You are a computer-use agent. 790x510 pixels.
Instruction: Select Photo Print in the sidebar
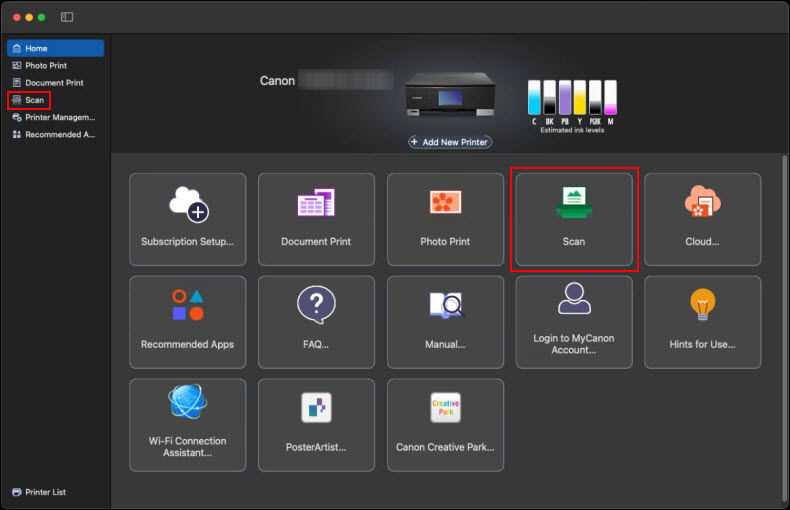(x=47, y=65)
